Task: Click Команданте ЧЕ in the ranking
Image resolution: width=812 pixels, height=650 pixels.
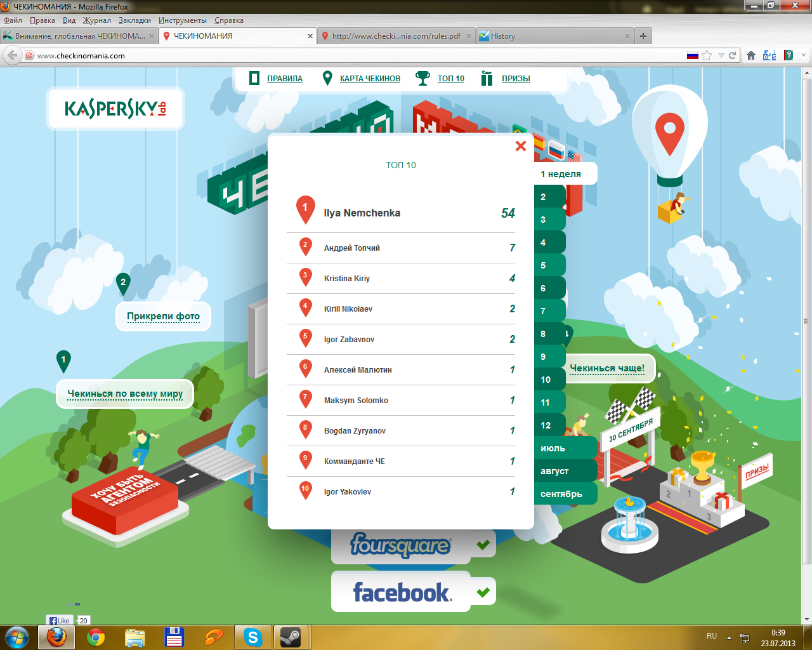Action: coord(355,461)
